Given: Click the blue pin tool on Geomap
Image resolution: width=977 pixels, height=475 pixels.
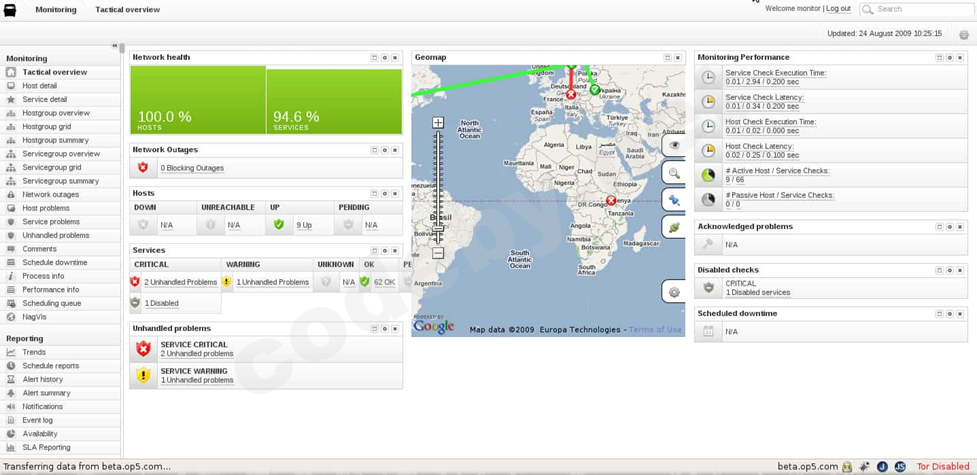Looking at the screenshot, I should click(x=674, y=201).
